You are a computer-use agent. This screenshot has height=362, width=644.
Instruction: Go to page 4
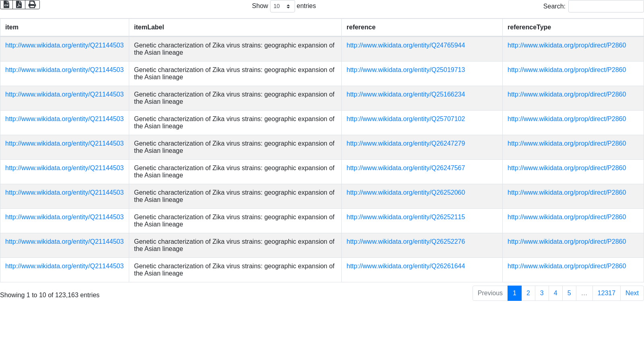coord(555,293)
